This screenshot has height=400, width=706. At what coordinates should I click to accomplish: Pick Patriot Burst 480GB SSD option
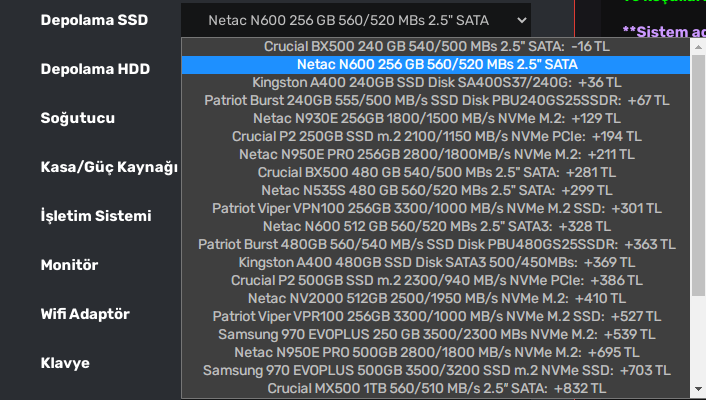coord(437,244)
